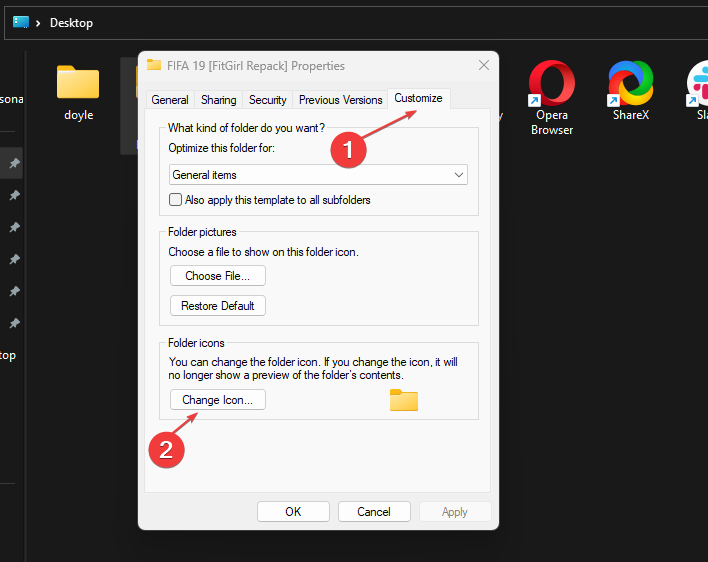
Task: Dismiss dialog with the Cancel button
Action: [374, 511]
